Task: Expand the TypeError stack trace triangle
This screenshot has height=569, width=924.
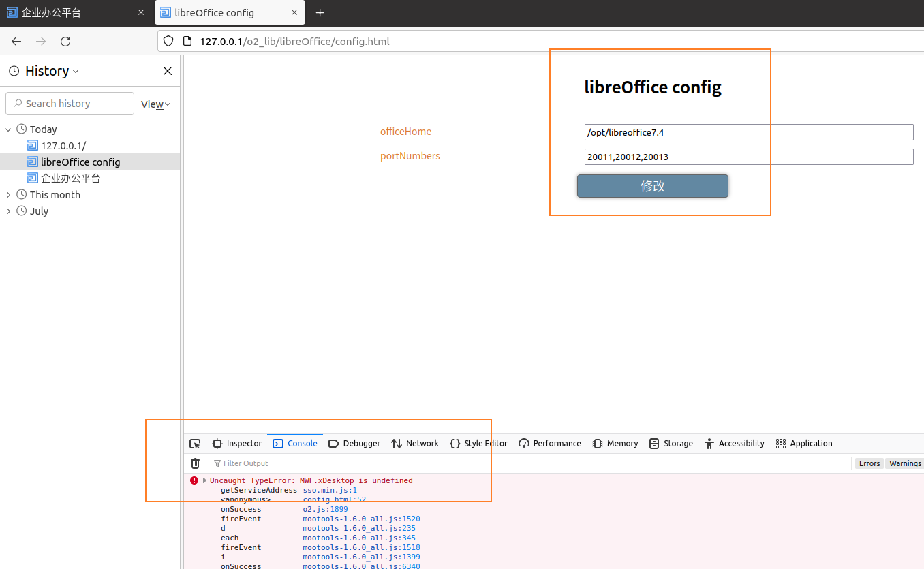Action: [204, 480]
